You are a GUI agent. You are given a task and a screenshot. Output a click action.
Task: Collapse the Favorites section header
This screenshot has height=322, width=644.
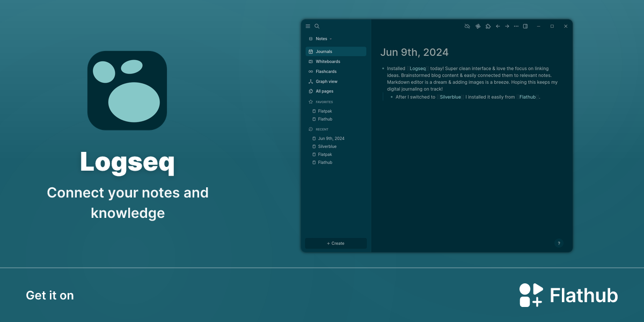321,102
